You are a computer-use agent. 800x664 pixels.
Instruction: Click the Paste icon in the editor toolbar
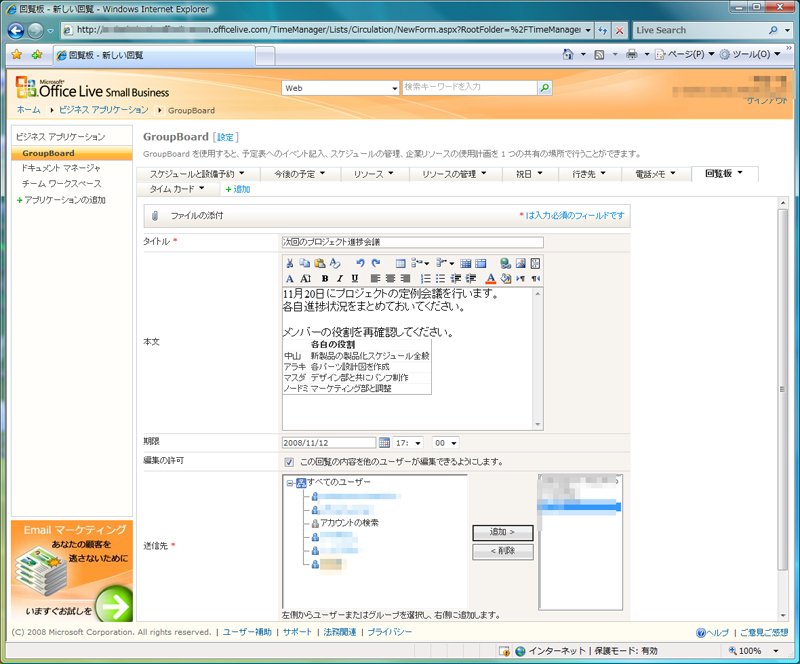click(x=320, y=263)
